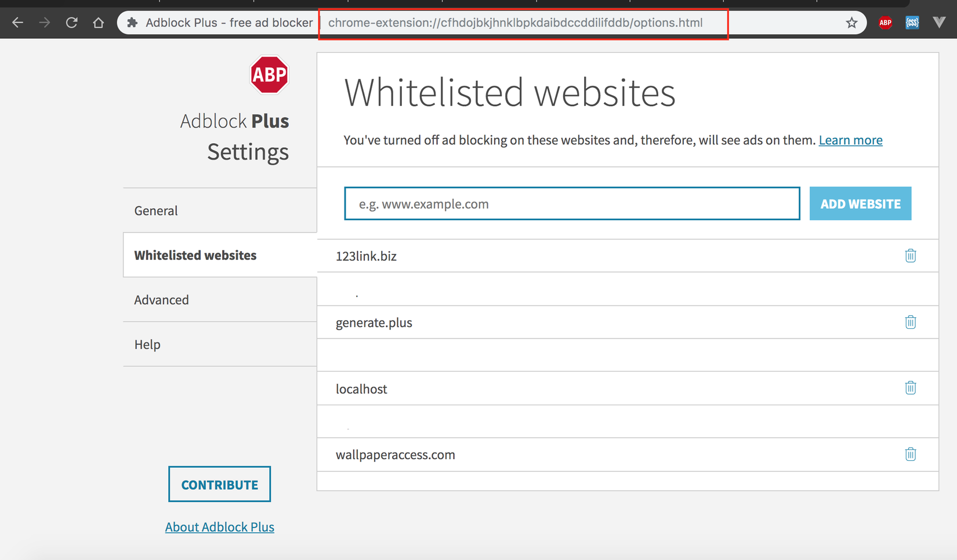Open the Help tab

pos(147,344)
